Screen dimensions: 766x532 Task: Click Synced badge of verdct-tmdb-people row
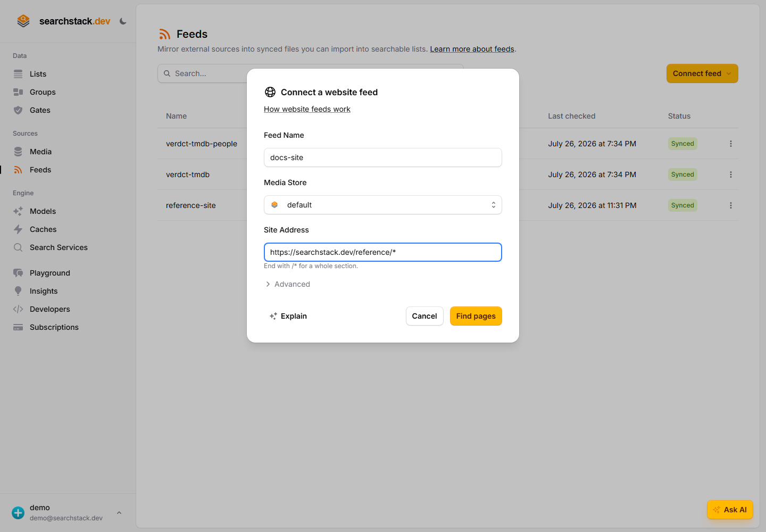(682, 144)
